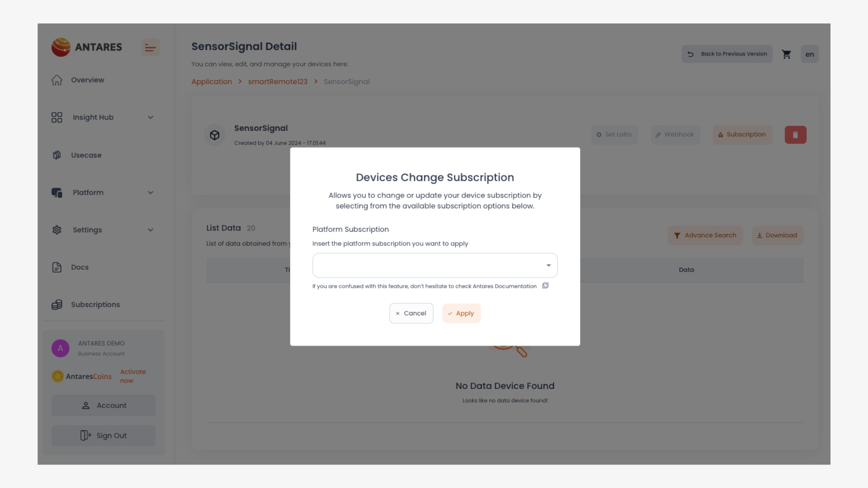Click the Antares Demo account avatar
Viewport: 868px width, 488px height.
[61, 348]
